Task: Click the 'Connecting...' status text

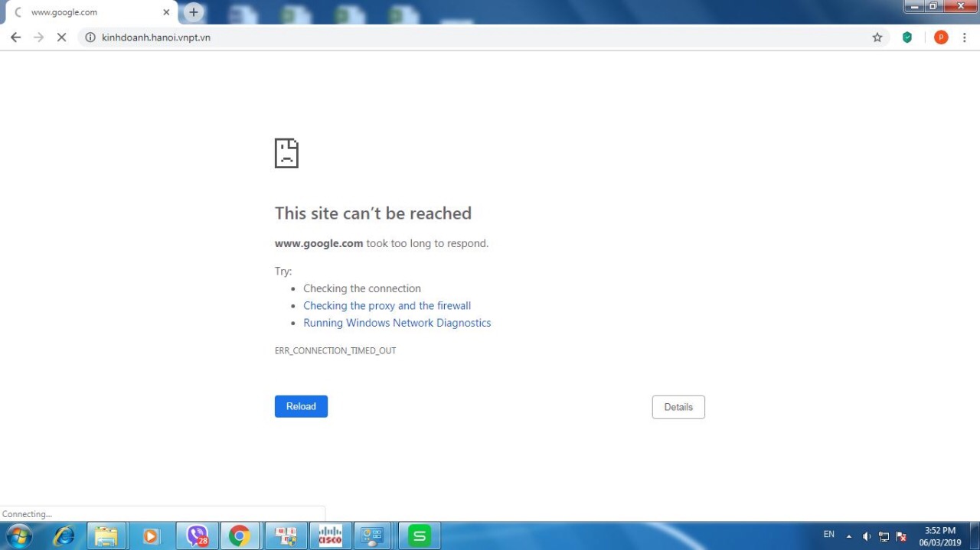Action: [27, 514]
